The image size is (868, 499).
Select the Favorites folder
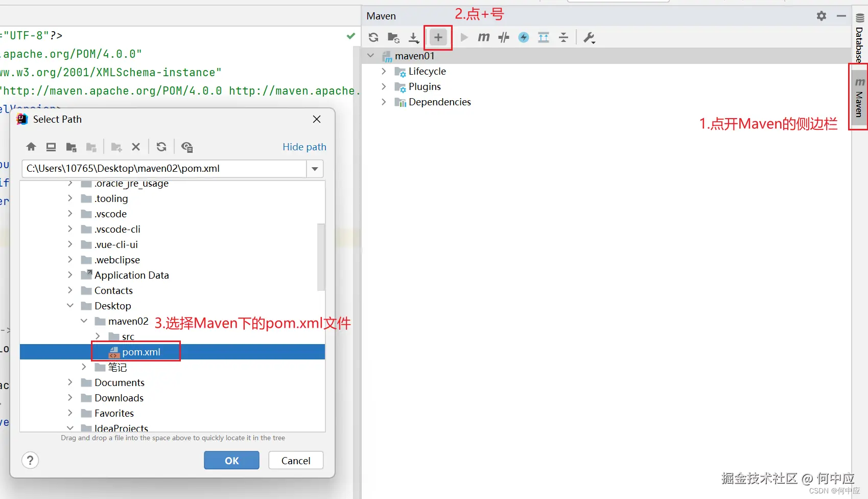[114, 413]
